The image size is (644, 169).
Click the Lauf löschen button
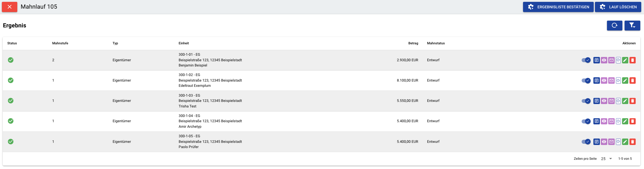(x=618, y=7)
